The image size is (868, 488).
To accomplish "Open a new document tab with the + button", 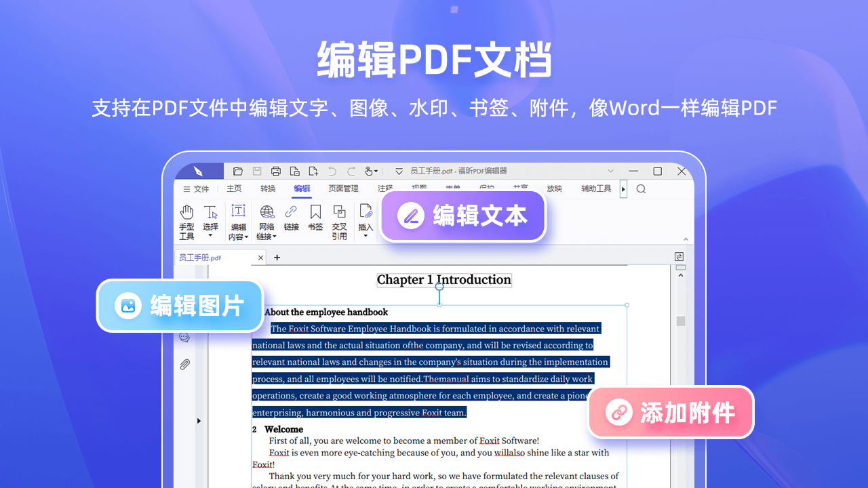I will (277, 258).
